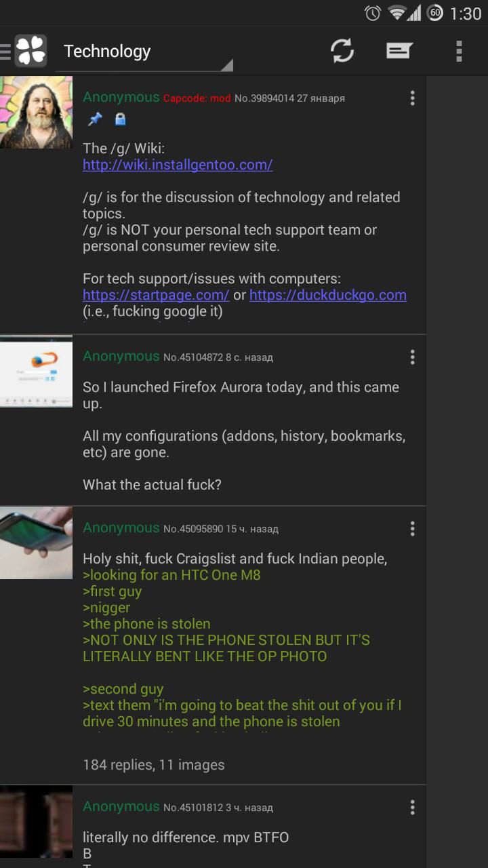Image resolution: width=488 pixels, height=868 pixels.
Task: View the bent phone thumbnail
Action: (x=36, y=542)
